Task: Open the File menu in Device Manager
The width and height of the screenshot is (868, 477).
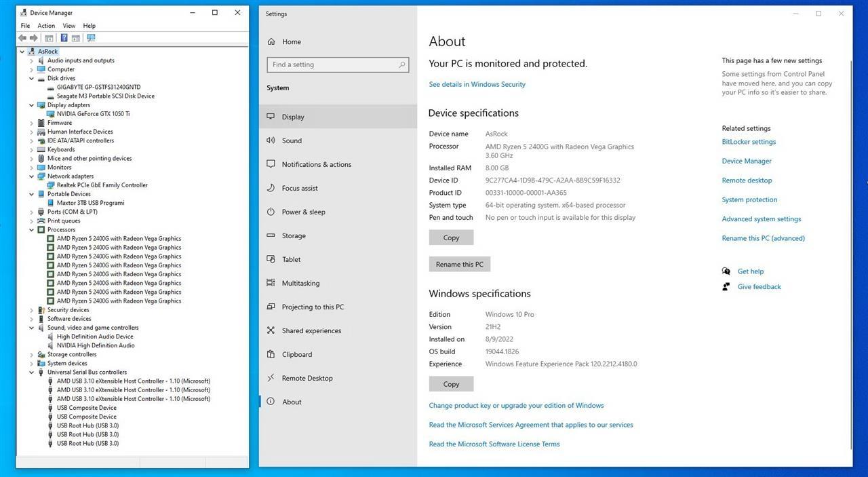Action: coord(25,26)
